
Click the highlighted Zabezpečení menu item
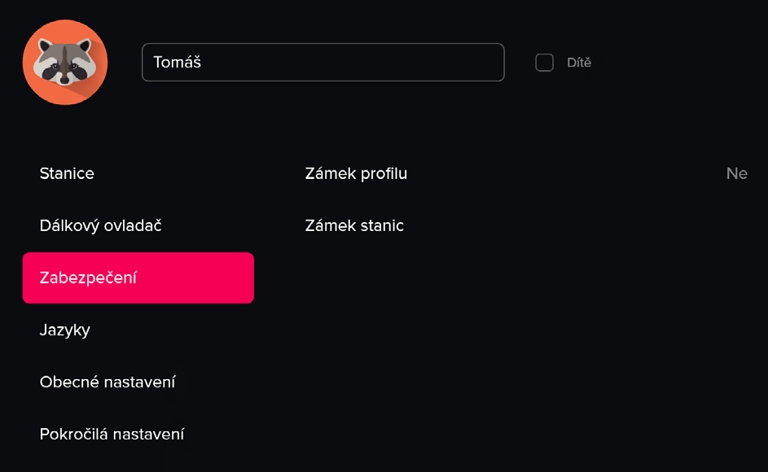pyautogui.click(x=138, y=277)
